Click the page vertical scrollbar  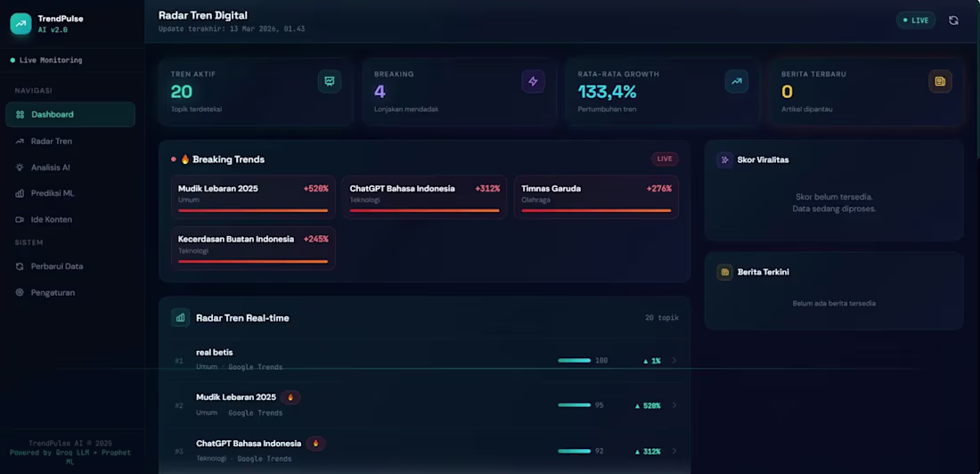pyautogui.click(x=976, y=78)
